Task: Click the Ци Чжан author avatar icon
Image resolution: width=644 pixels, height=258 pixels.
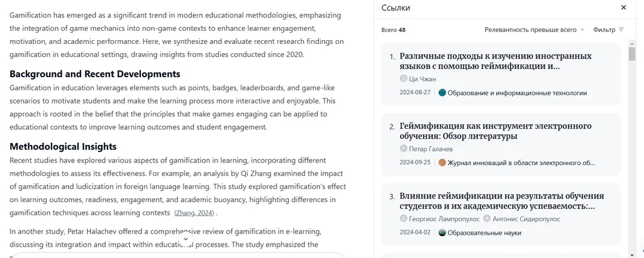Action: (404, 78)
